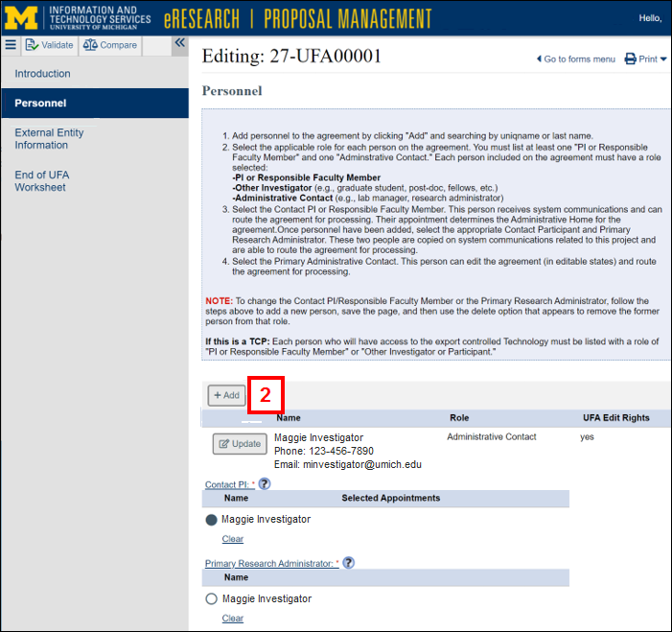The width and height of the screenshot is (672, 632).
Task: Click the eRESEARCH Proposal Management title
Action: click(x=297, y=19)
